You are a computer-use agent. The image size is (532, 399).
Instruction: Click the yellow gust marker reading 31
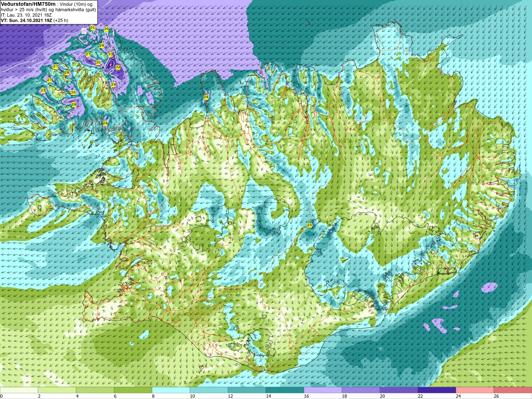click(92, 28)
